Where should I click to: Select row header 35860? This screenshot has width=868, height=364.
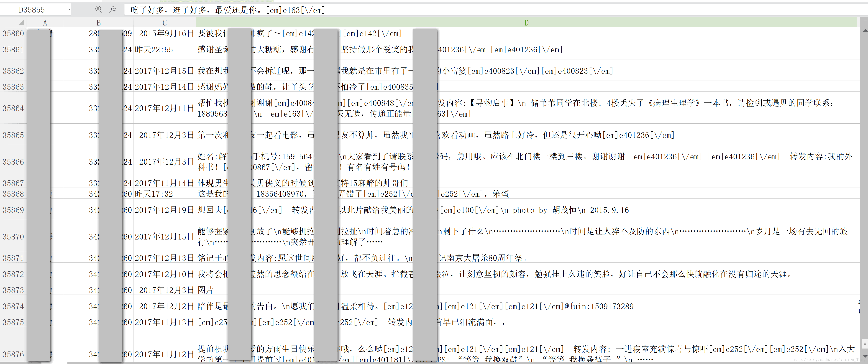pos(13,33)
